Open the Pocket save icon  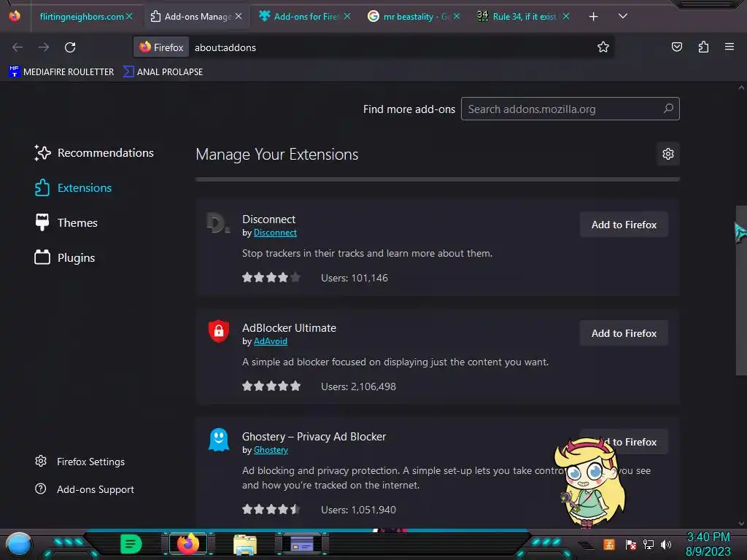(x=676, y=47)
